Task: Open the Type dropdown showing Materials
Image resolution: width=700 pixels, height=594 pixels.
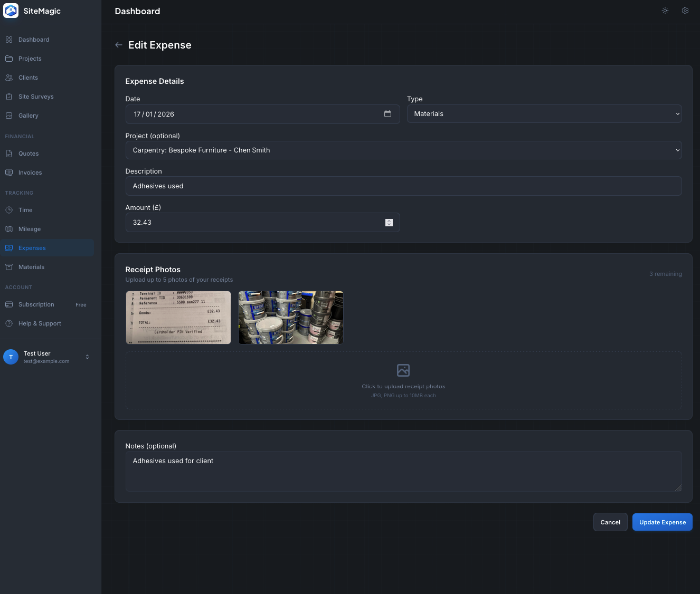Action: (x=544, y=114)
